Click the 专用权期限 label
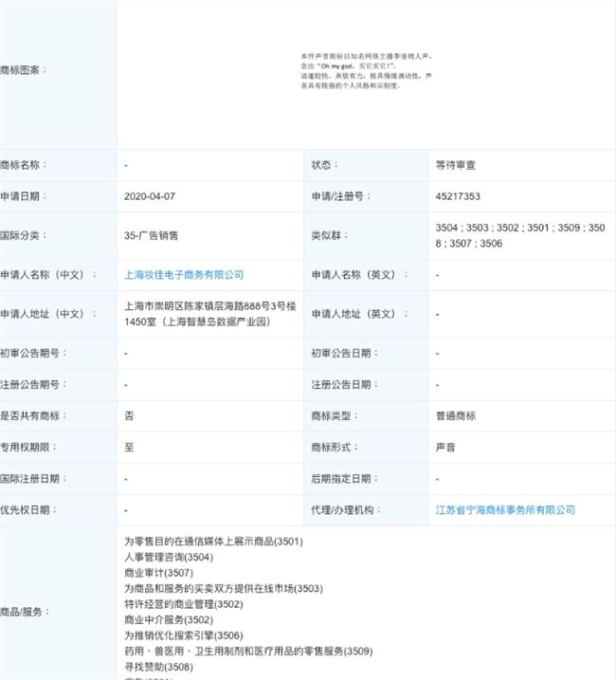 pos(28,448)
